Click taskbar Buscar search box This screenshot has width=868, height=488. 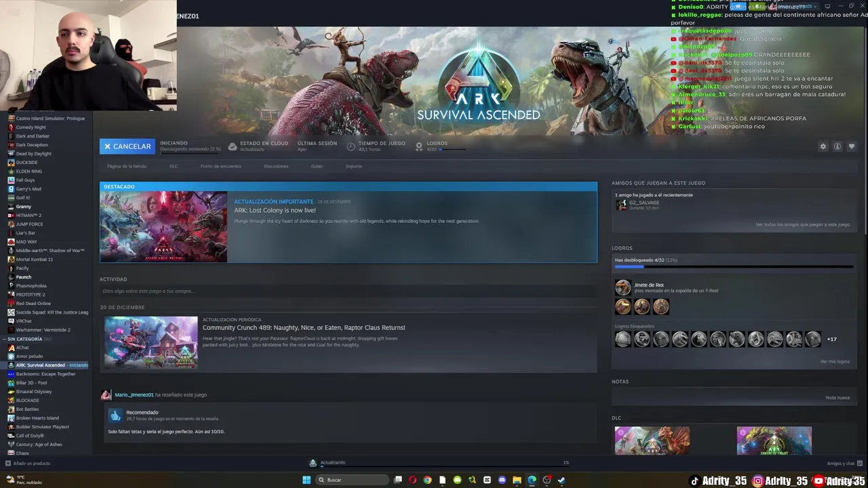[353, 480]
